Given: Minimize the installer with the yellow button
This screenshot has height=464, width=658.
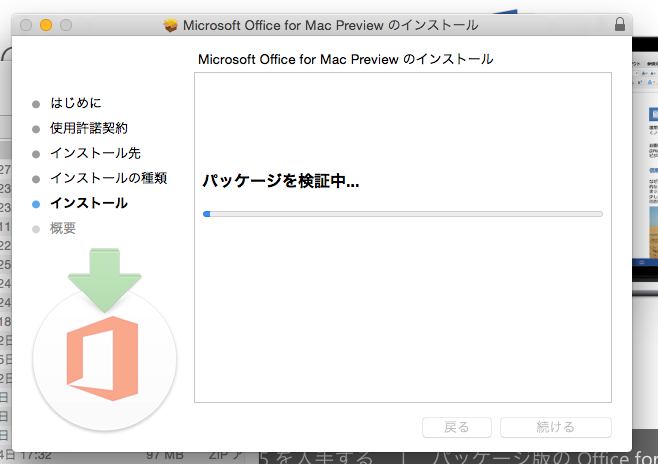Looking at the screenshot, I should [x=46, y=25].
